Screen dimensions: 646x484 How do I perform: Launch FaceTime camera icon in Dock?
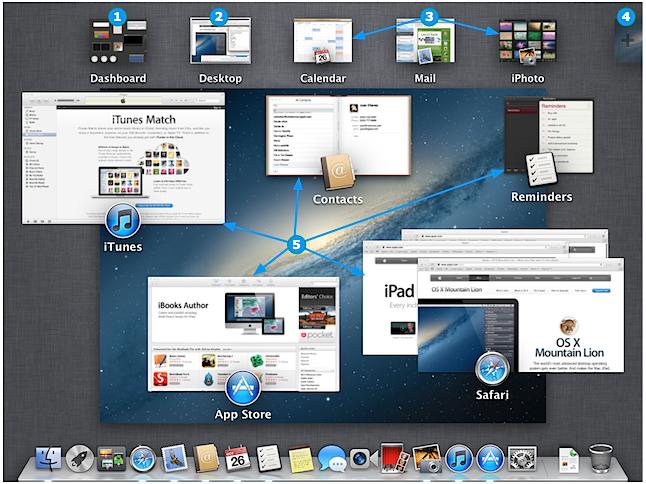[x=363, y=458]
